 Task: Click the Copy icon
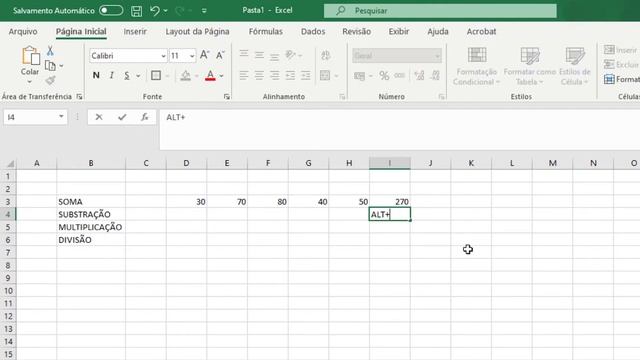[50, 65]
